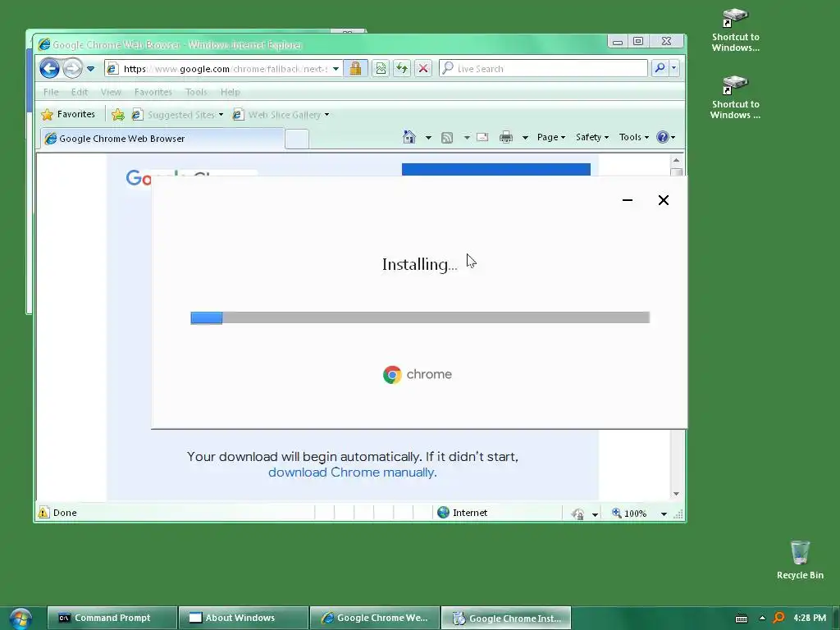840x630 pixels.
Task: Click the page scrollbar up arrow
Action: pos(676,160)
